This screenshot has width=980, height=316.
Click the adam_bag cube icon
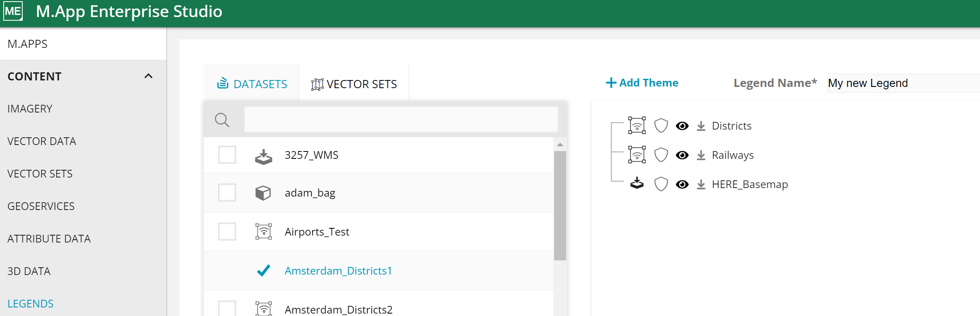pos(263,193)
